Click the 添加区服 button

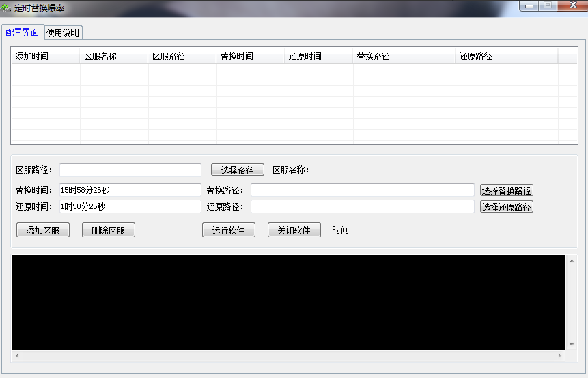click(43, 230)
